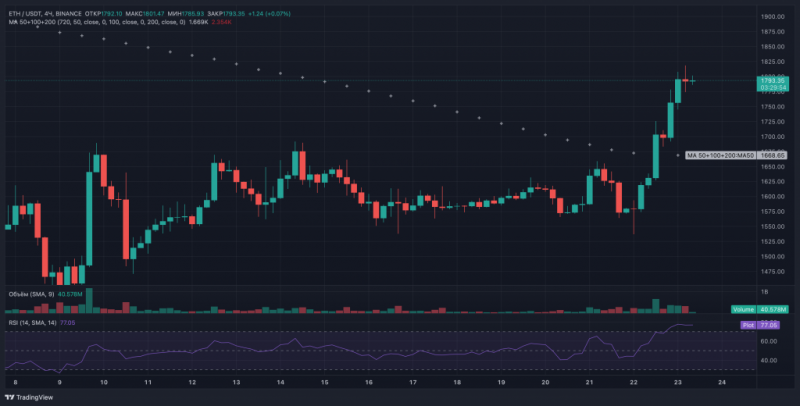Click date 16 on the time axis
Screen dimensions: 800x406
coord(368,383)
